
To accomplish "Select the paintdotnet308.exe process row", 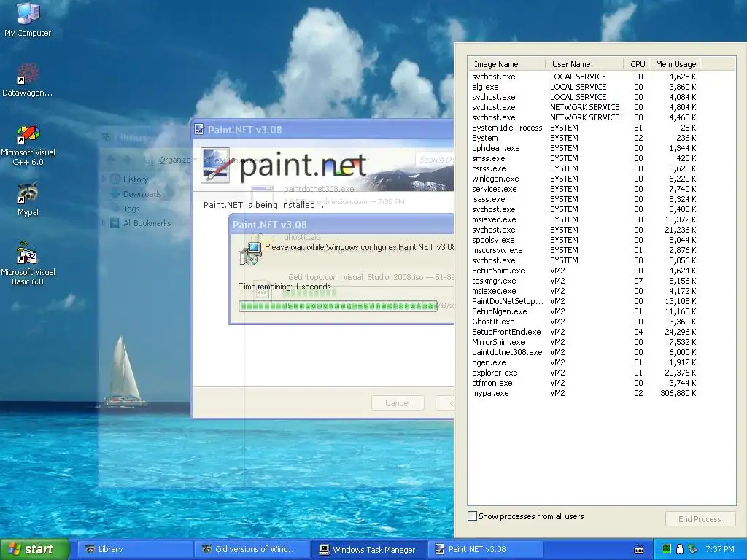I will (x=584, y=352).
